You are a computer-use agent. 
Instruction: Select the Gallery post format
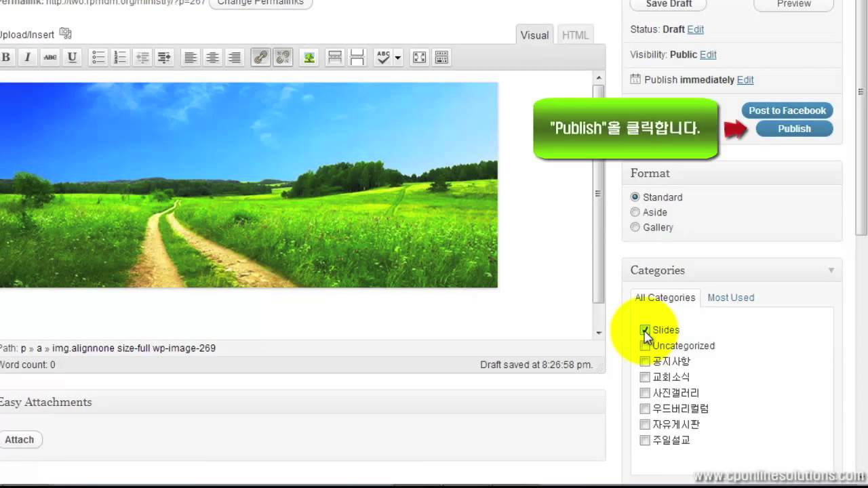tap(635, 227)
